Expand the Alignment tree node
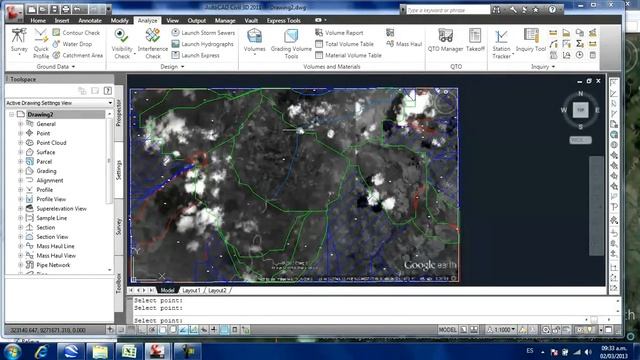This screenshot has height=360, width=640. point(20,180)
